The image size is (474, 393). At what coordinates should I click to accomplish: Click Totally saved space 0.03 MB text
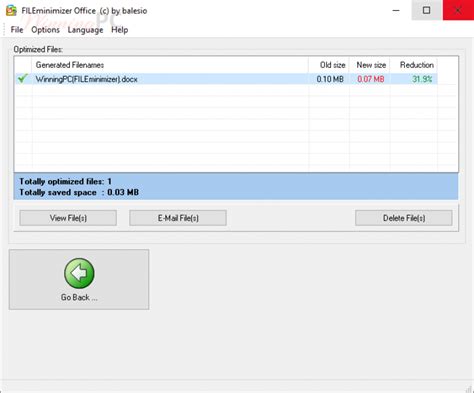coord(79,192)
